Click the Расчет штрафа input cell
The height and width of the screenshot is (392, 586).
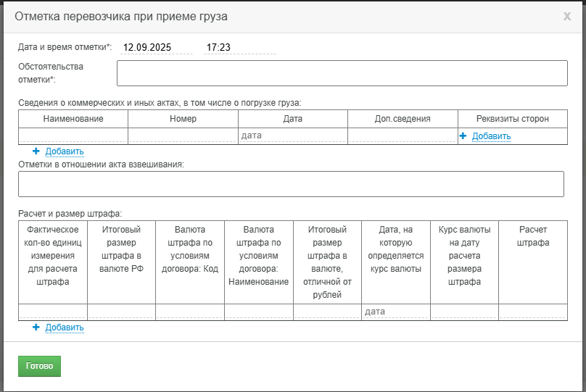pyautogui.click(x=533, y=312)
